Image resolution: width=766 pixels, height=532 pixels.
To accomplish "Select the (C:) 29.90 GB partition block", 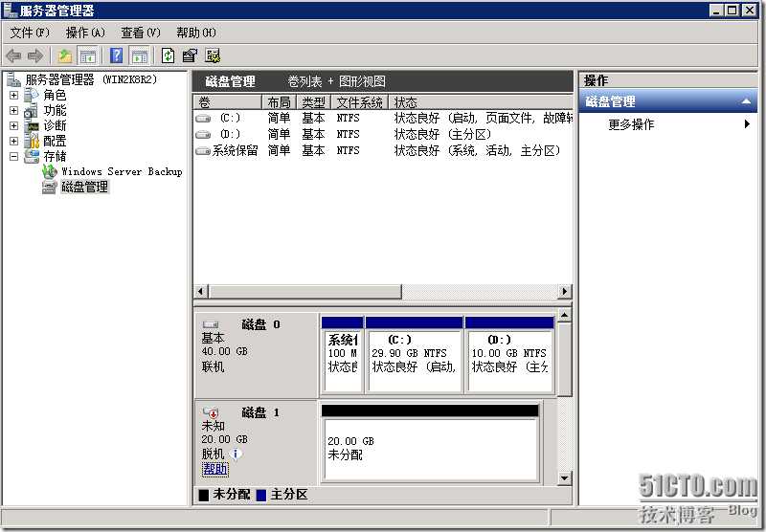I will click(x=415, y=355).
